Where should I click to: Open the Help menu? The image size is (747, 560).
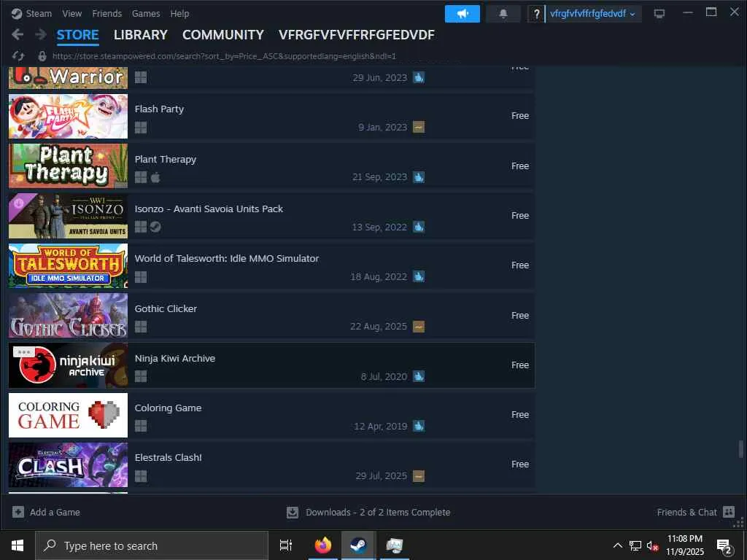[x=179, y=14]
